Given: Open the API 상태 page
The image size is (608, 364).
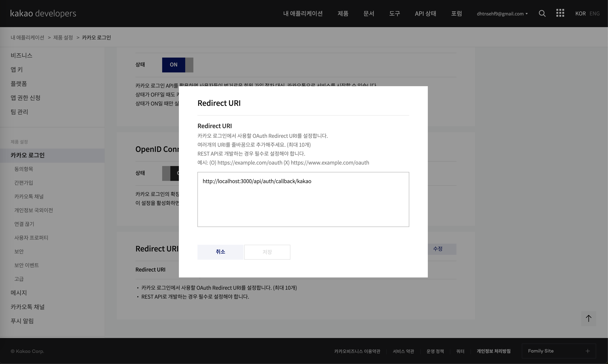Looking at the screenshot, I should (x=425, y=14).
